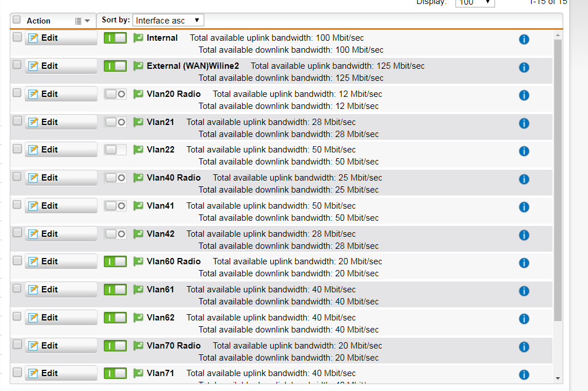Enable the Vlan20 Radio toggle switch
This screenshot has height=391, width=588.
coord(115,93)
